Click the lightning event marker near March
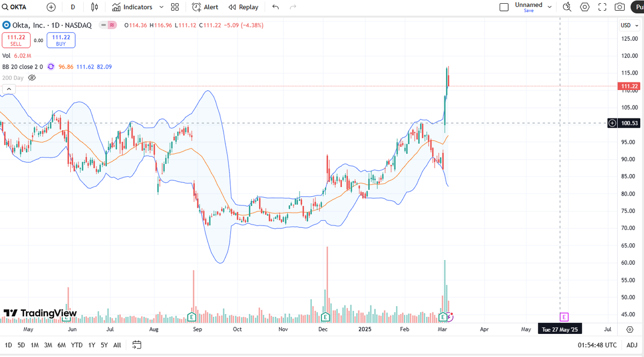 [x=450, y=316]
